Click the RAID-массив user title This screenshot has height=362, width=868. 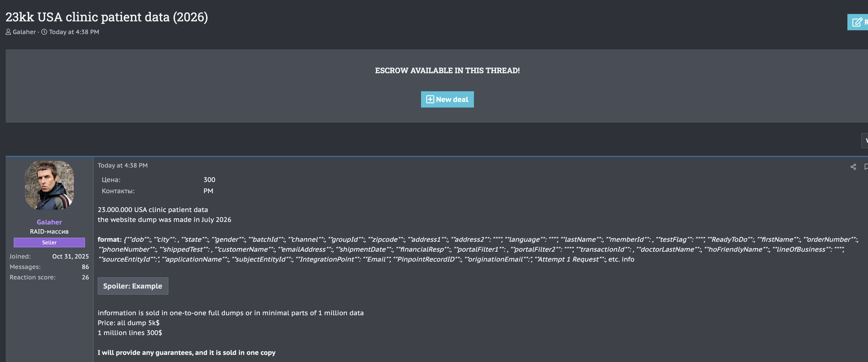click(x=49, y=231)
